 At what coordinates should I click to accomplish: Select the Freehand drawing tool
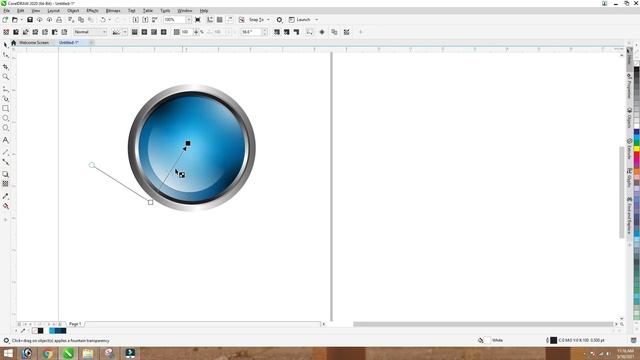[x=5, y=89]
